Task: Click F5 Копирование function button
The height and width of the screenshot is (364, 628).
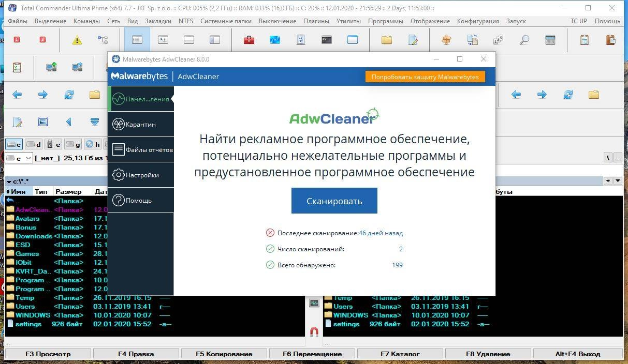Action: [x=224, y=354]
